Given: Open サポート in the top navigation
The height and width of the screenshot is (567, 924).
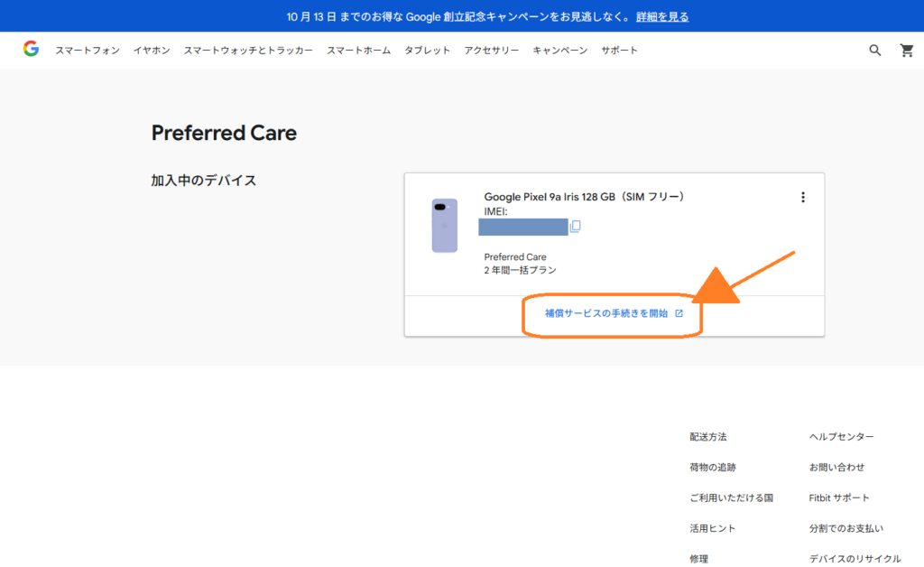Looking at the screenshot, I should (x=619, y=51).
